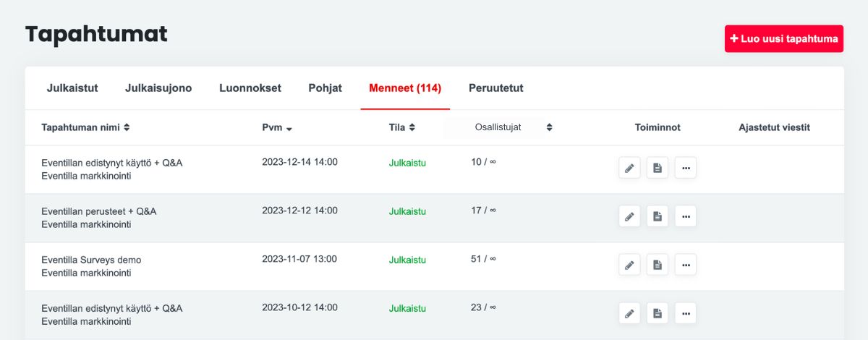Open document icon for Surveys demo event

[x=658, y=265]
